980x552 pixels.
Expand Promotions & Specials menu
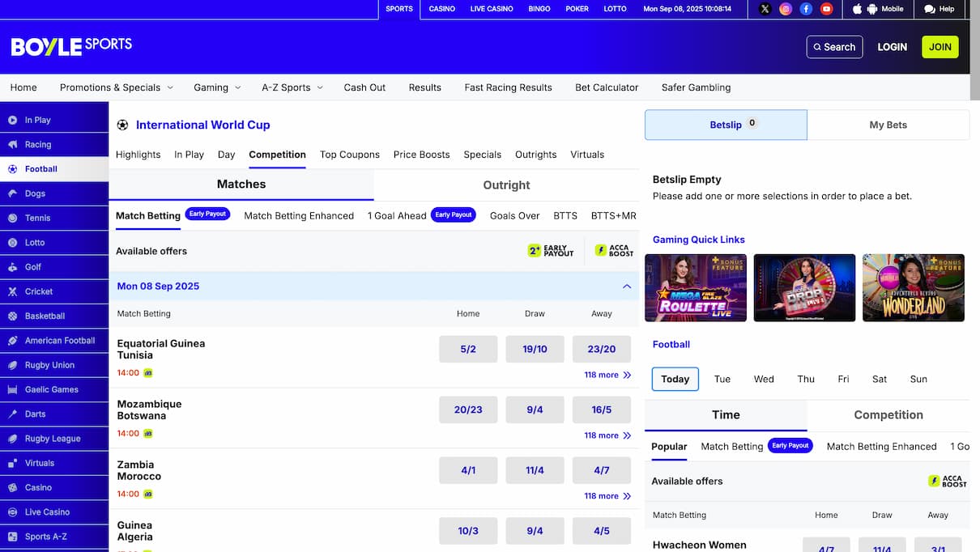tap(117, 87)
